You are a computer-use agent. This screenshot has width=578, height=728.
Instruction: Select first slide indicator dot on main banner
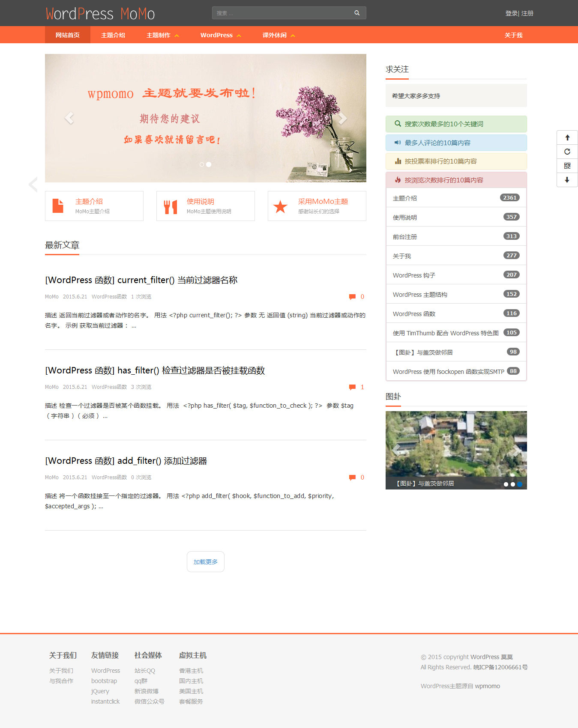click(202, 164)
